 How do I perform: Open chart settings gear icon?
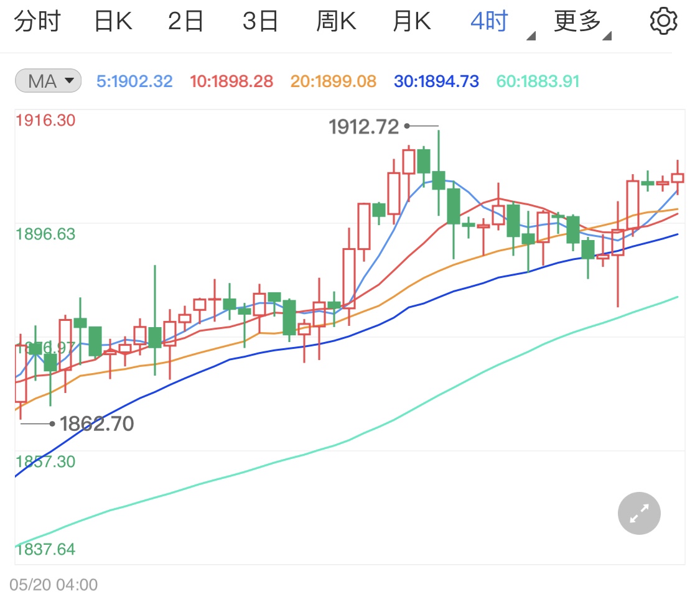(663, 21)
